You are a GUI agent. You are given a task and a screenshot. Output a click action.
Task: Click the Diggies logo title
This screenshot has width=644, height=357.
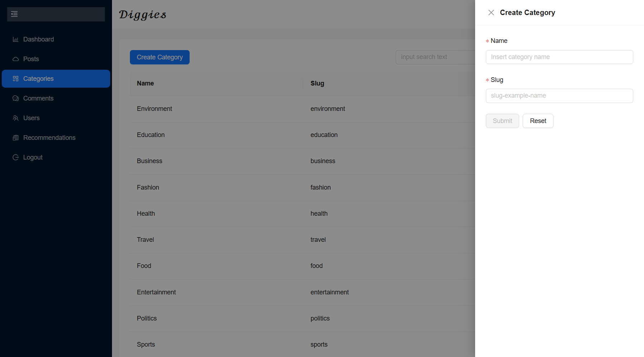pos(143,15)
